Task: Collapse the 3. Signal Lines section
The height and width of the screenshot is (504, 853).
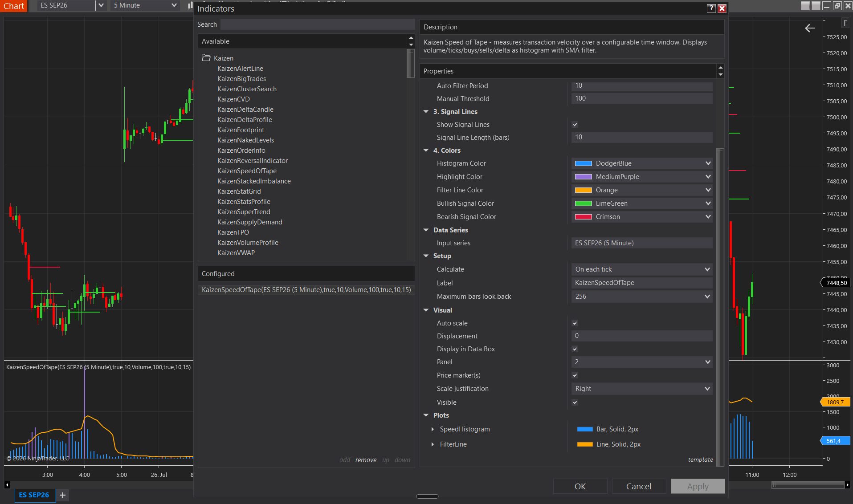Action: (x=426, y=112)
